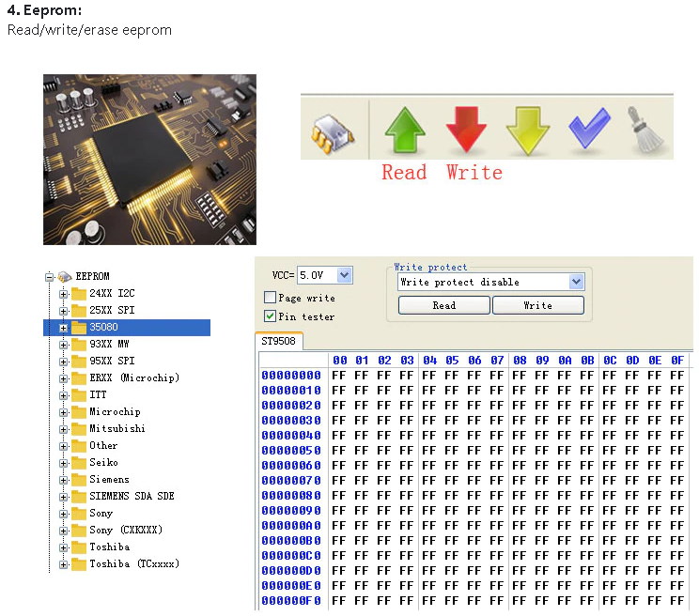This screenshot has width=699, height=616.
Task: Expand the Siemens tree node
Action: [63, 480]
